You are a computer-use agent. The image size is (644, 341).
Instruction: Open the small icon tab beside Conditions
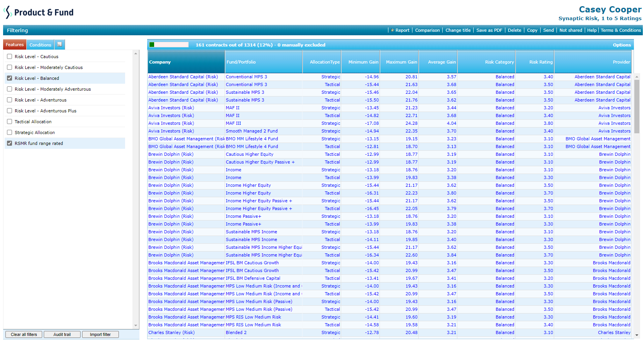[60, 45]
